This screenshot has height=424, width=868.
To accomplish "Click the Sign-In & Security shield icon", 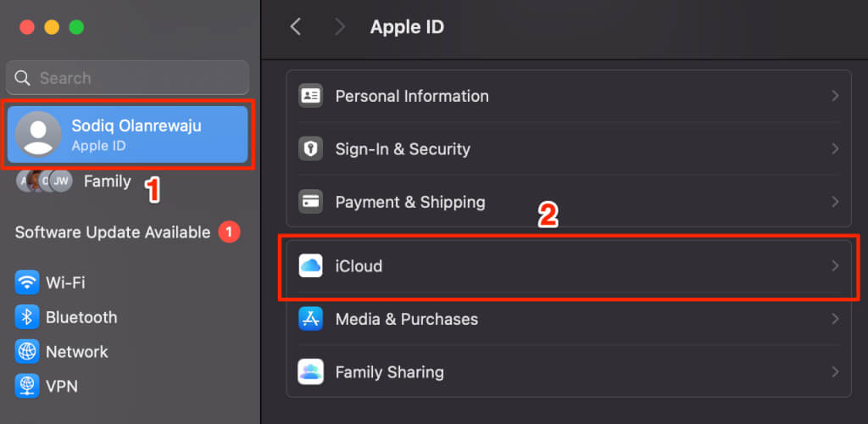I will (310, 149).
